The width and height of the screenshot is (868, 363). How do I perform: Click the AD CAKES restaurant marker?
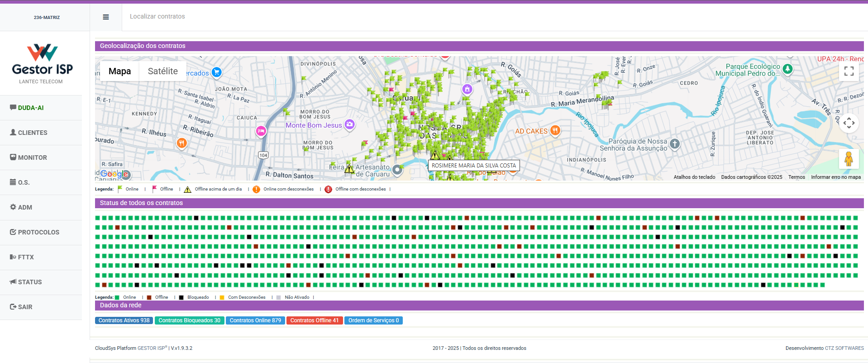click(555, 131)
